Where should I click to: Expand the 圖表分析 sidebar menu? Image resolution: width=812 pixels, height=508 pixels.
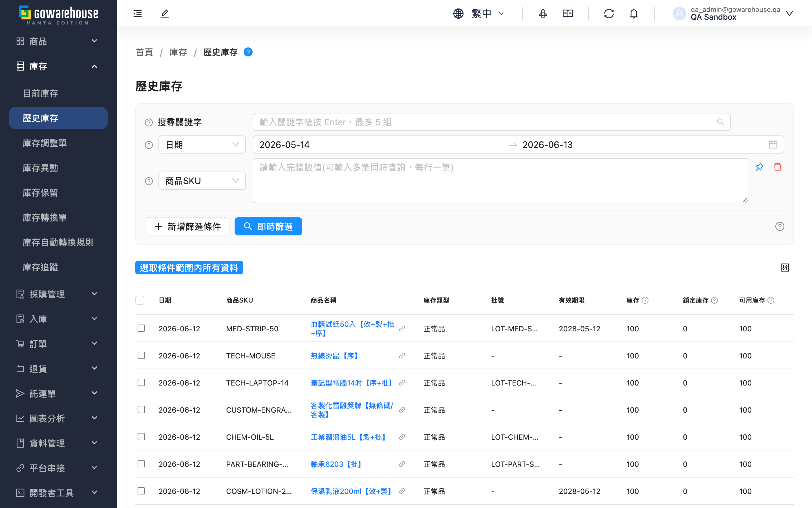(58, 419)
